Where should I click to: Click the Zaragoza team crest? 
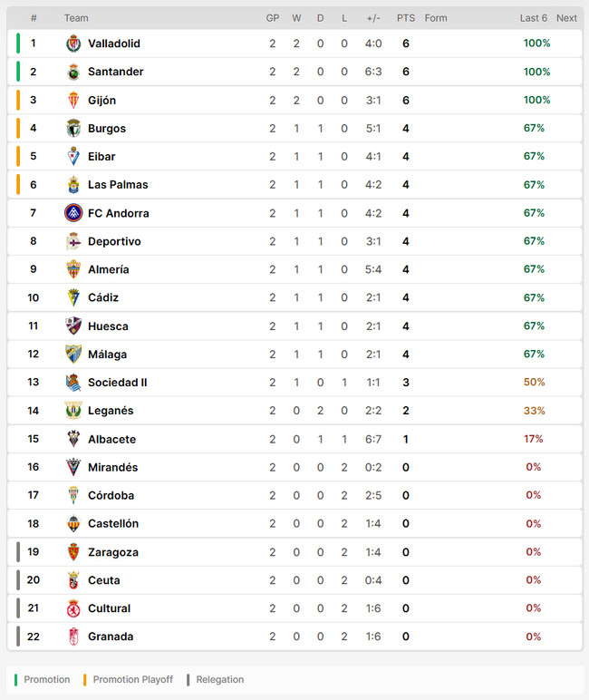[73, 552]
